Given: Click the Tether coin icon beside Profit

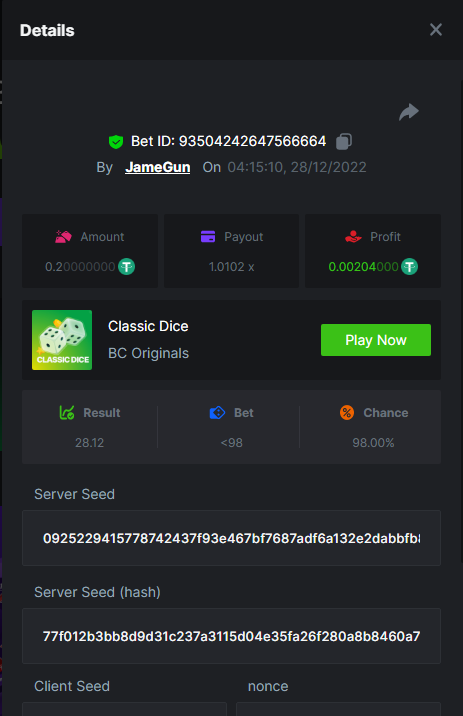Looking at the screenshot, I should tap(410, 267).
